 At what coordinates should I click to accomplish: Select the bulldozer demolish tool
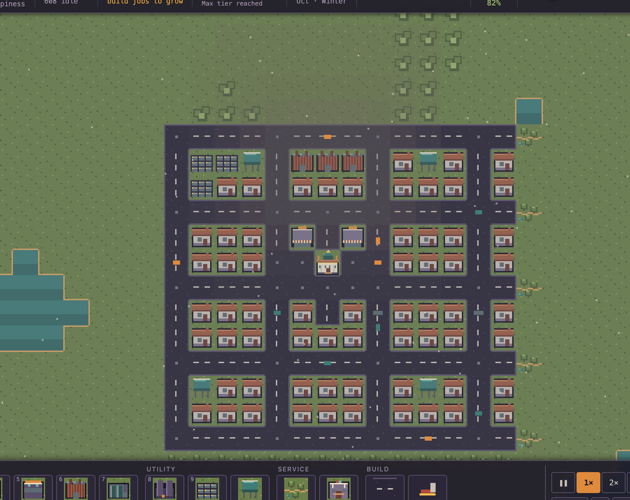tap(428, 488)
